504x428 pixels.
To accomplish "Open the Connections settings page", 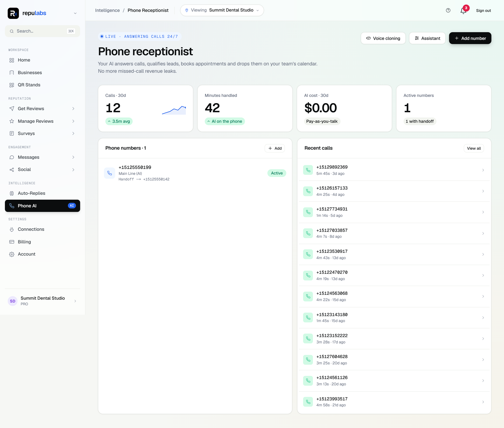I will [43, 229].
